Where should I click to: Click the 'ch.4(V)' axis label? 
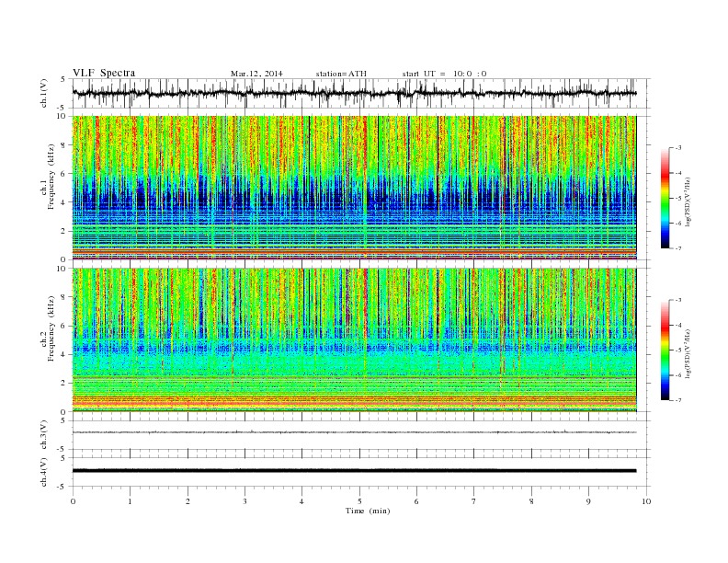coord(44,472)
